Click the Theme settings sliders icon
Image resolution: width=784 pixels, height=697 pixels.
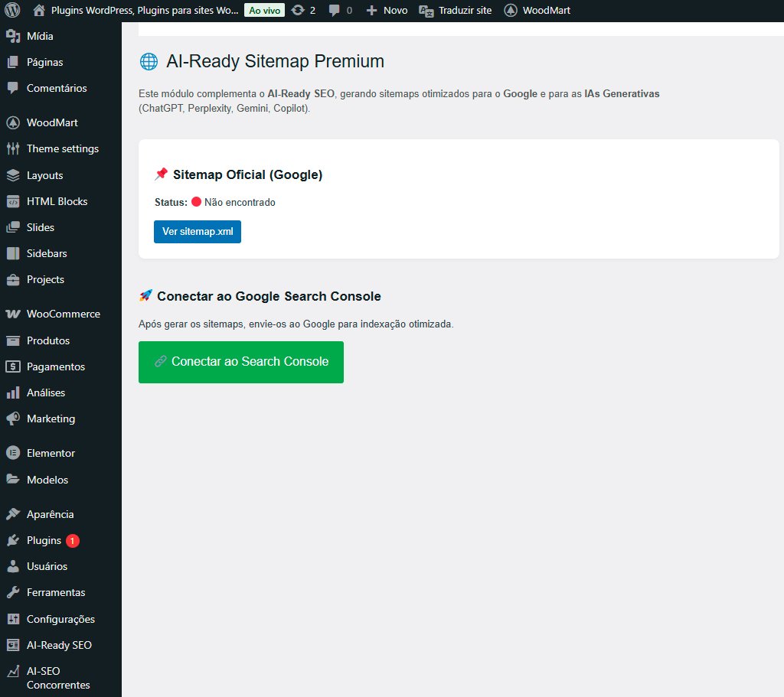pyautogui.click(x=13, y=148)
